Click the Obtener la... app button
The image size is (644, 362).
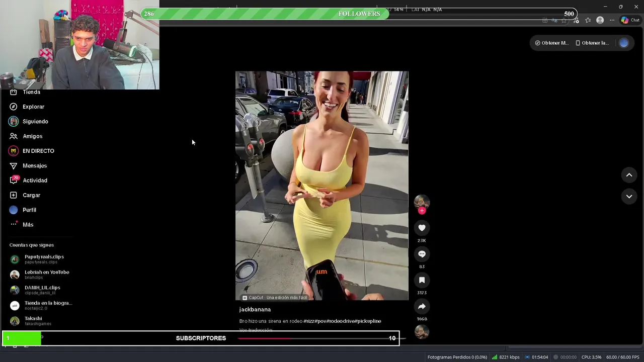pyautogui.click(x=592, y=43)
